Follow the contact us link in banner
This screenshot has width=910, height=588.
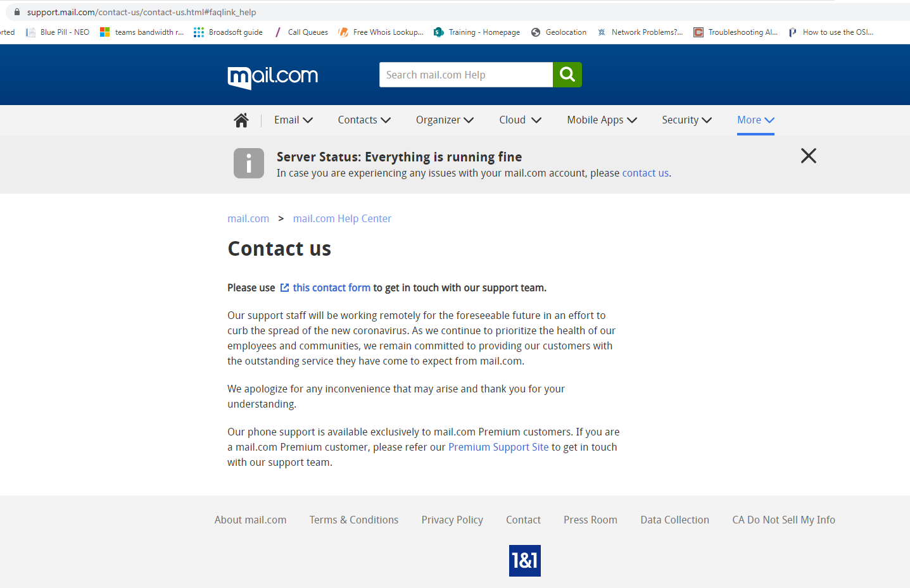[645, 173]
